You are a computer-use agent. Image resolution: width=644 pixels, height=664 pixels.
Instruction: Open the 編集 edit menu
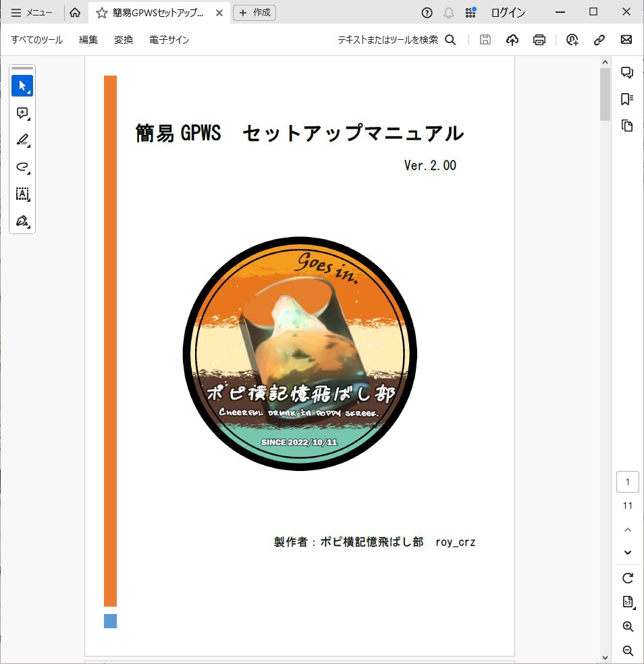click(x=88, y=40)
